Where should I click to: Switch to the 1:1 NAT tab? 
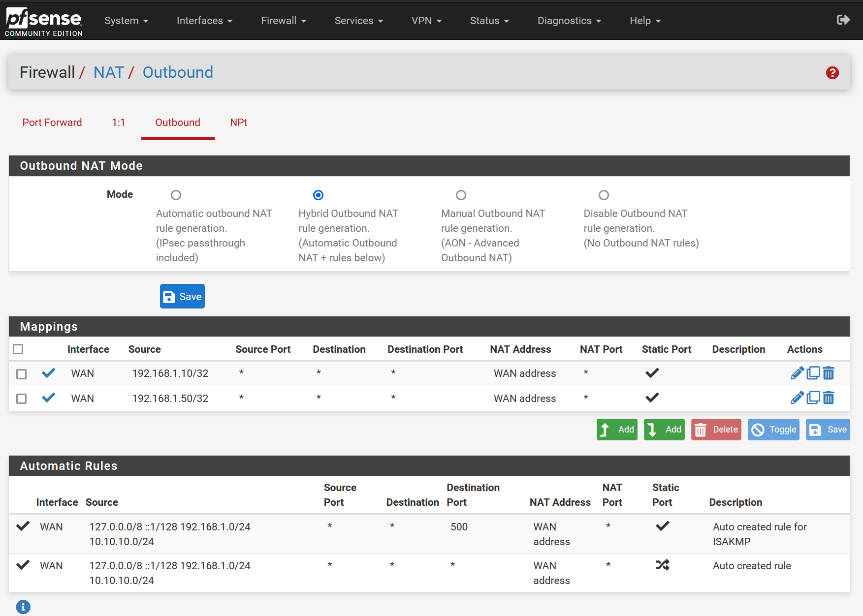tap(118, 123)
